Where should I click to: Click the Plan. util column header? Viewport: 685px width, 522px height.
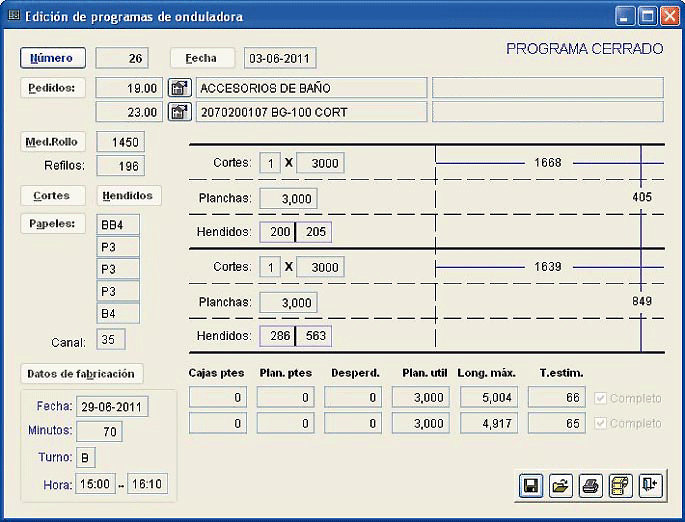pyautogui.click(x=425, y=373)
